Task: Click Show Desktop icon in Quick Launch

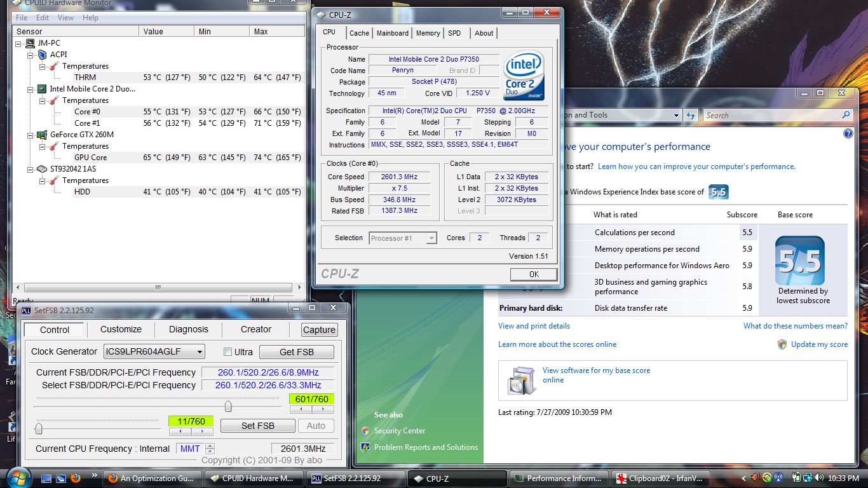Action: point(46,478)
